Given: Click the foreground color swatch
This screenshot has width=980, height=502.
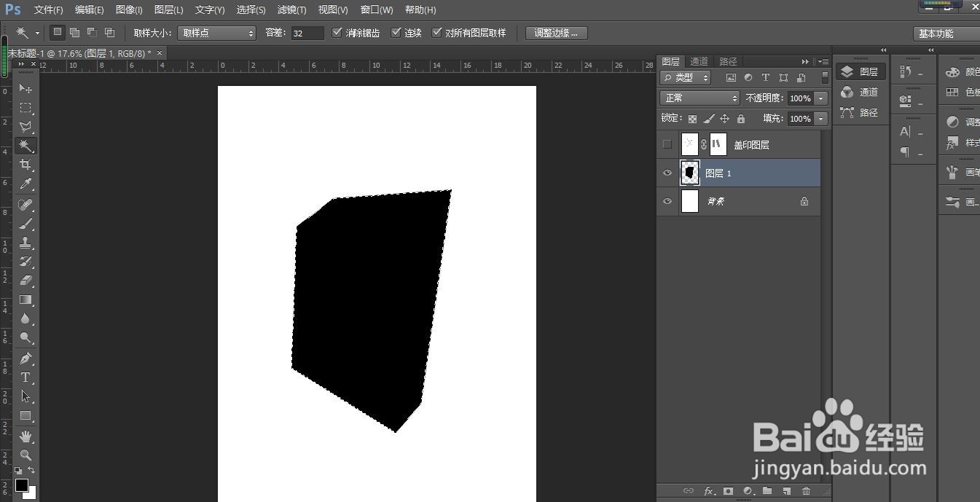Looking at the screenshot, I should tap(22, 485).
